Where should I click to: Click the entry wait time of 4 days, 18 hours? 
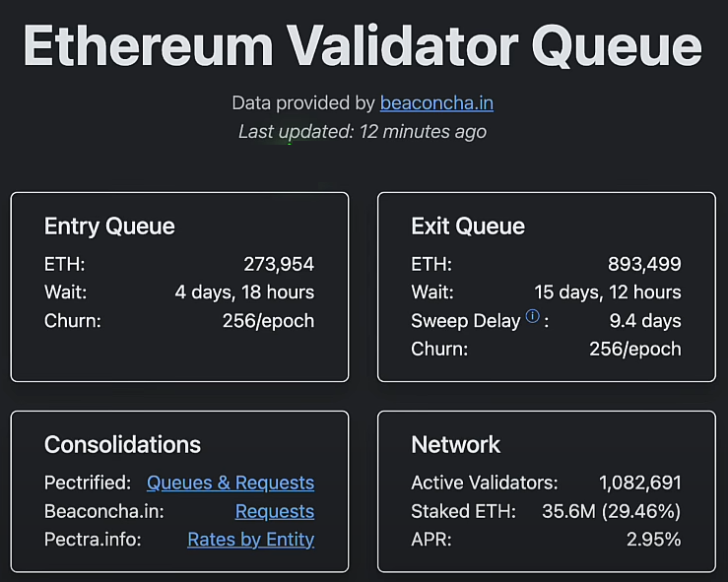pos(244,292)
